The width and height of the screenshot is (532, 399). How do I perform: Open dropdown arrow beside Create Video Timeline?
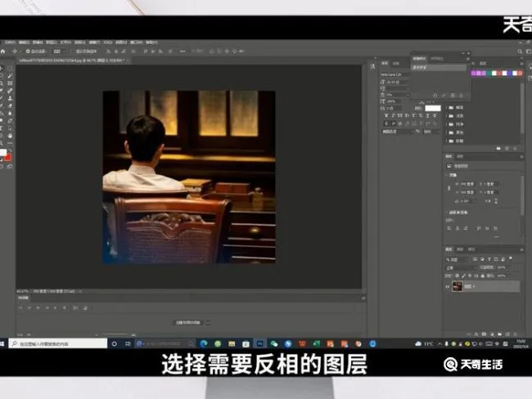208,323
